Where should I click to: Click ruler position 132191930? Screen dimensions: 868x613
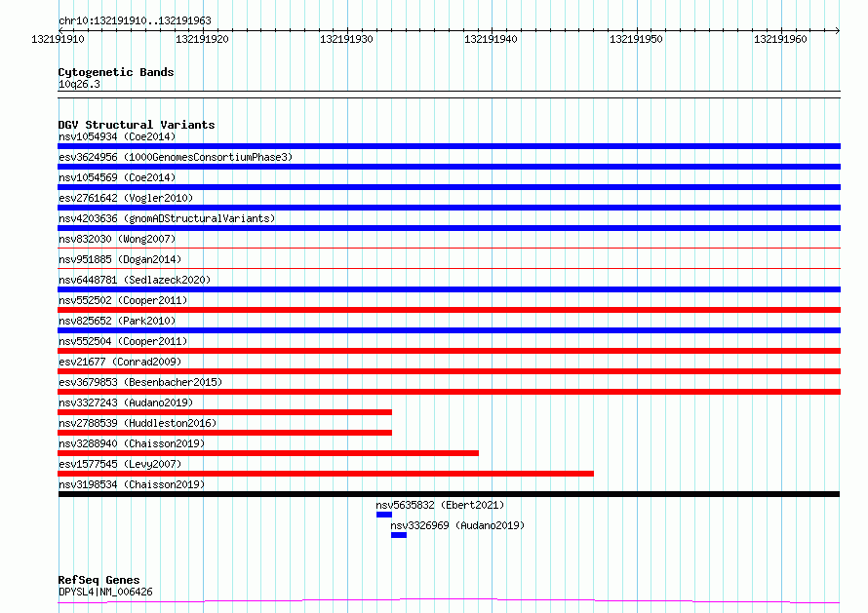click(346, 39)
